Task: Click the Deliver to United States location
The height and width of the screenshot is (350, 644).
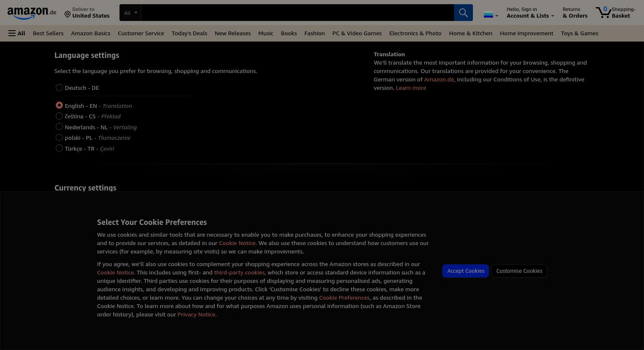Action: 87,13
